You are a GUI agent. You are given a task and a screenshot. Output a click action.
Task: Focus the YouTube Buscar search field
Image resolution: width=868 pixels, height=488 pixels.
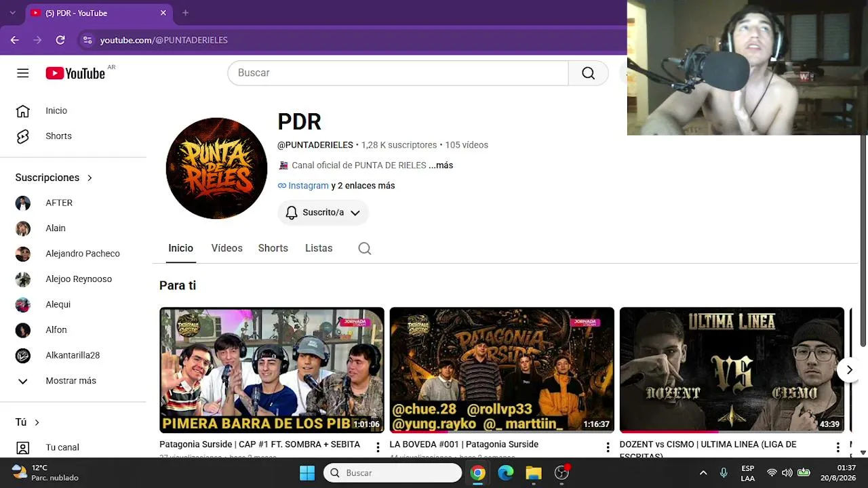[x=398, y=73]
